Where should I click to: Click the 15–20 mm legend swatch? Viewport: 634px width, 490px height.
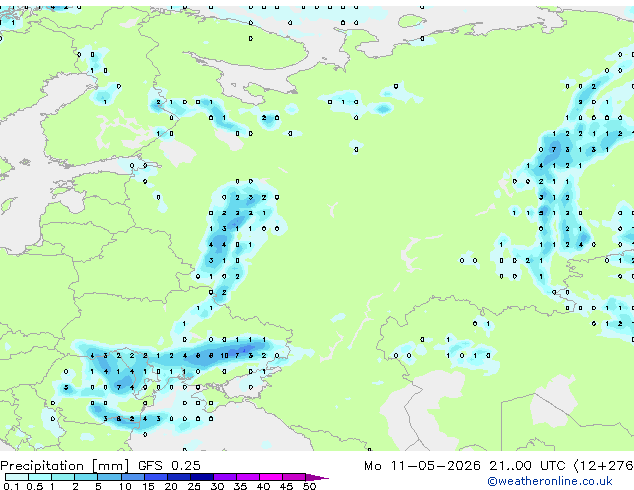(155, 477)
